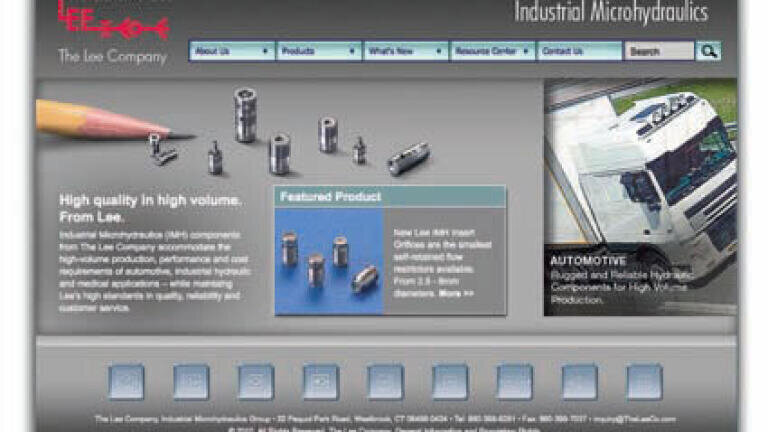Open the Products menu
This screenshot has width=768, height=432.
click(x=319, y=51)
